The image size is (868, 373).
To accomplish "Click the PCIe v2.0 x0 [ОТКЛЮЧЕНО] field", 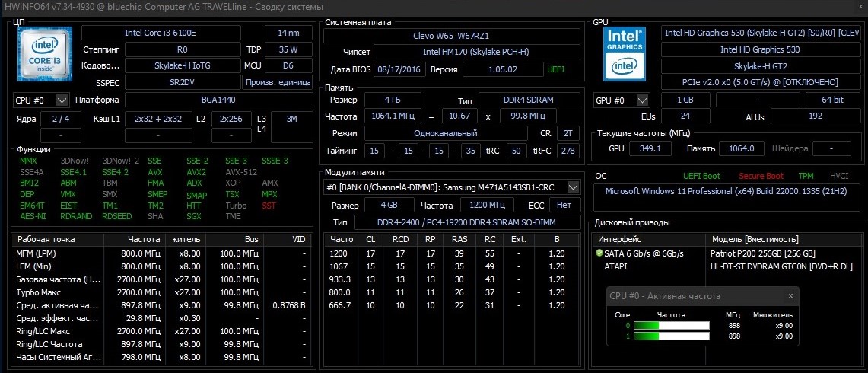I will 761,82.
